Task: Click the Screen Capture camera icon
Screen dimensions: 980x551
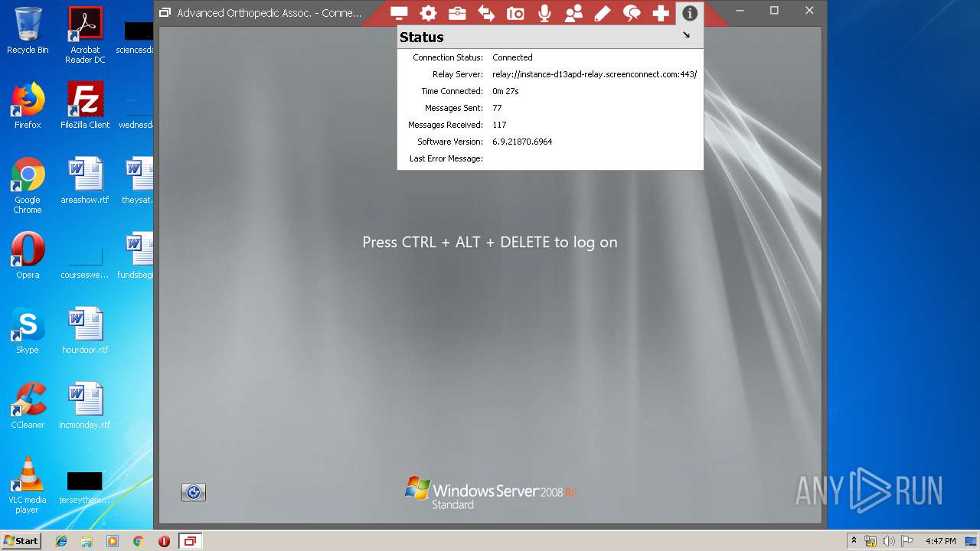Action: (x=515, y=13)
